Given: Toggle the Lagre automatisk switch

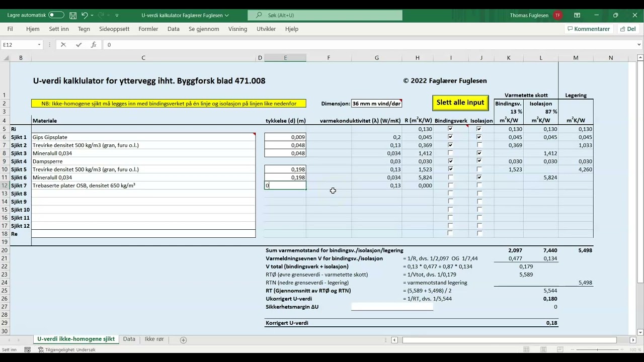Looking at the screenshot, I should coord(56,16).
